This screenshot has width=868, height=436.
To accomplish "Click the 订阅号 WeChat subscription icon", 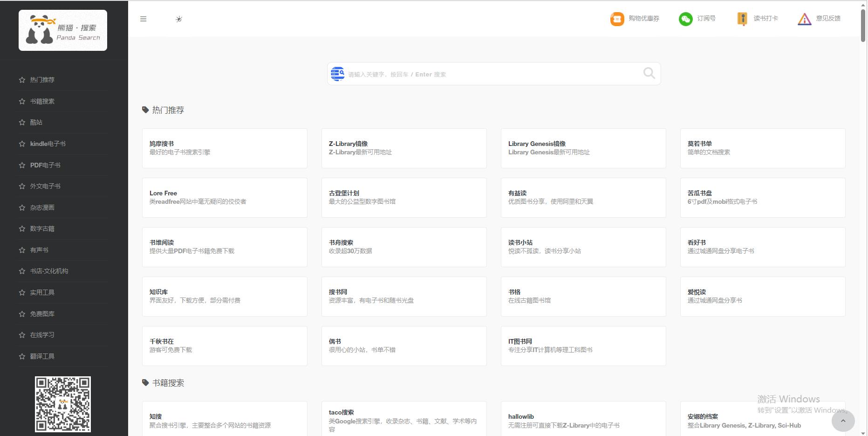I will [x=685, y=19].
